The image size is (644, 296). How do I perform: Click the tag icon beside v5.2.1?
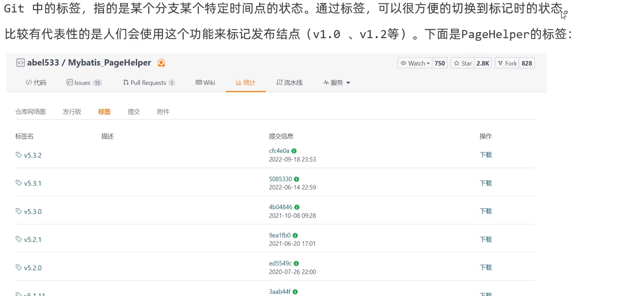[18, 239]
